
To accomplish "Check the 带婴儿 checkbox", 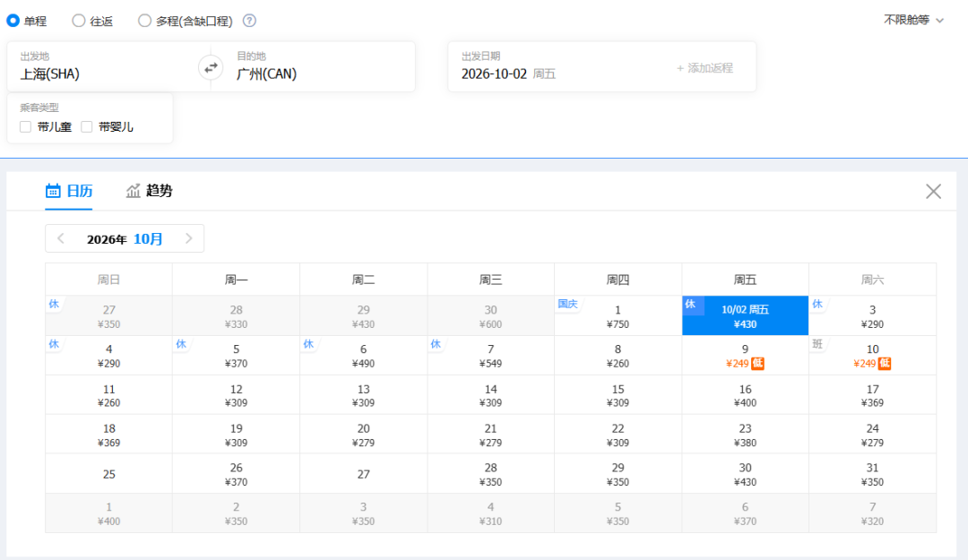I will (87, 126).
